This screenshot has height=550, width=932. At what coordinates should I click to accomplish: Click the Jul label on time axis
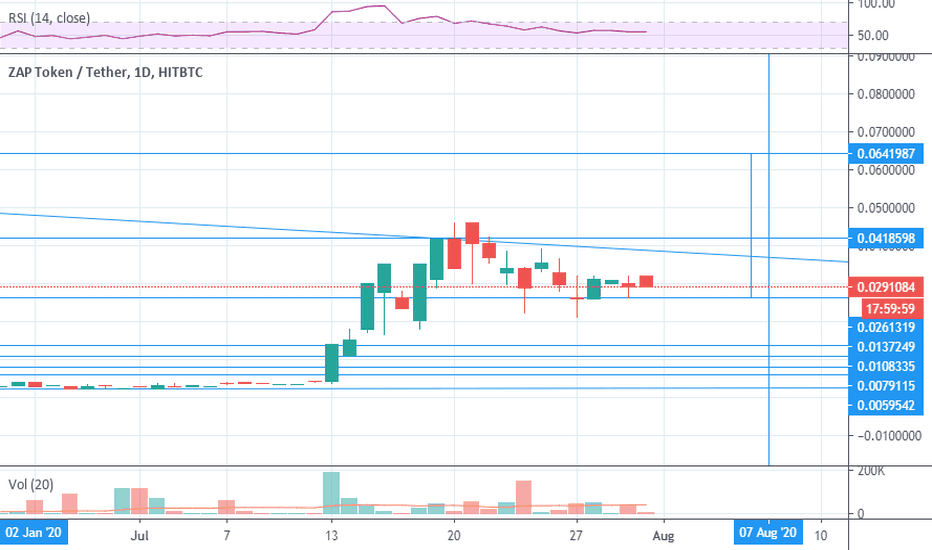(x=139, y=536)
